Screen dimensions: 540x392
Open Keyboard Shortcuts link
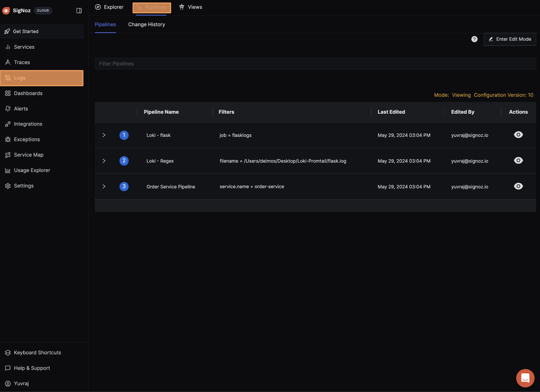click(x=37, y=352)
